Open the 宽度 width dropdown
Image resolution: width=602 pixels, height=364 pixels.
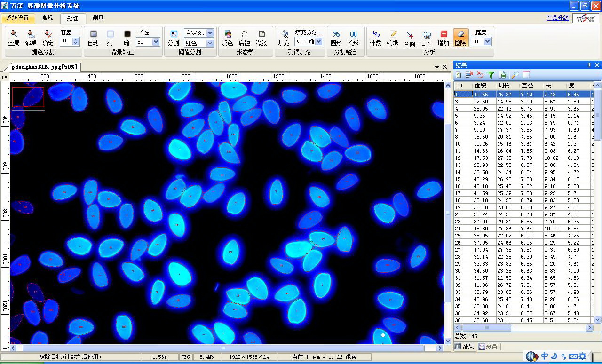(x=487, y=41)
